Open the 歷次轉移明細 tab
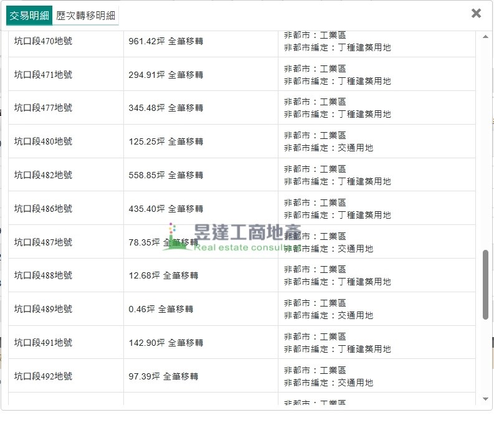 pyautogui.click(x=85, y=16)
